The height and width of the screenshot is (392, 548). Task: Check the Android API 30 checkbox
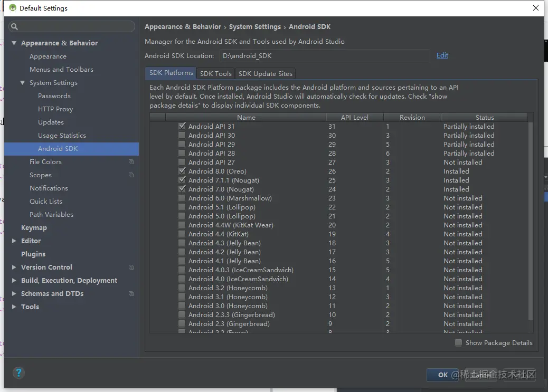182,135
